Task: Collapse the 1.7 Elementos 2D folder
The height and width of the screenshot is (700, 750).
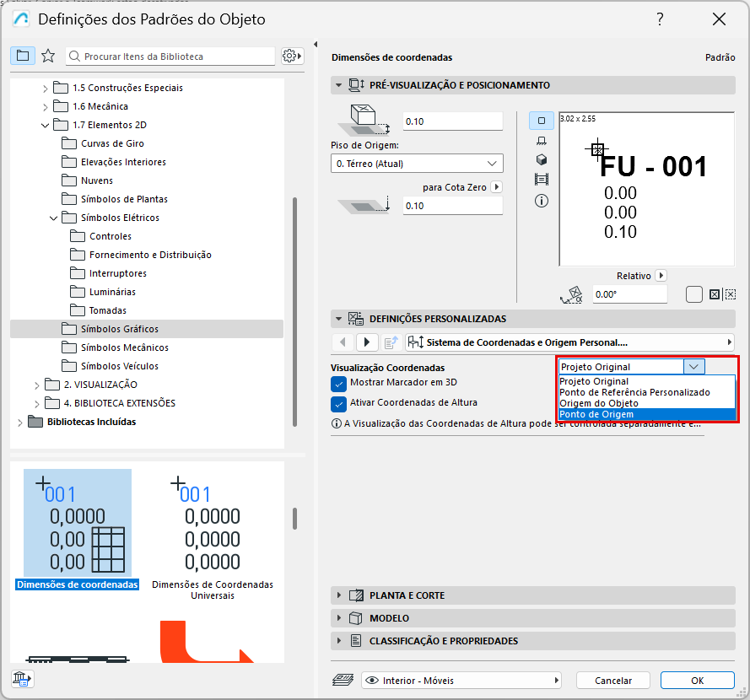Action: coord(45,126)
